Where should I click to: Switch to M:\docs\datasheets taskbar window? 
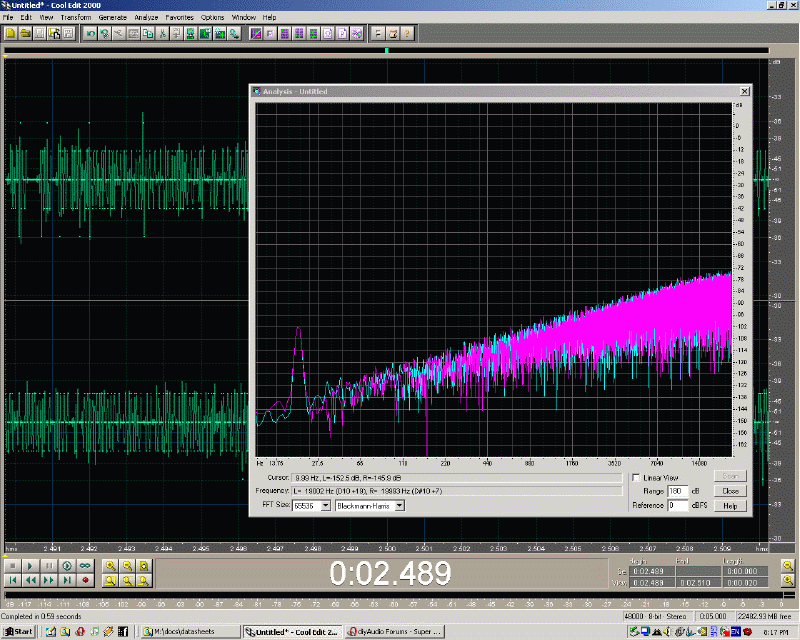[x=190, y=632]
